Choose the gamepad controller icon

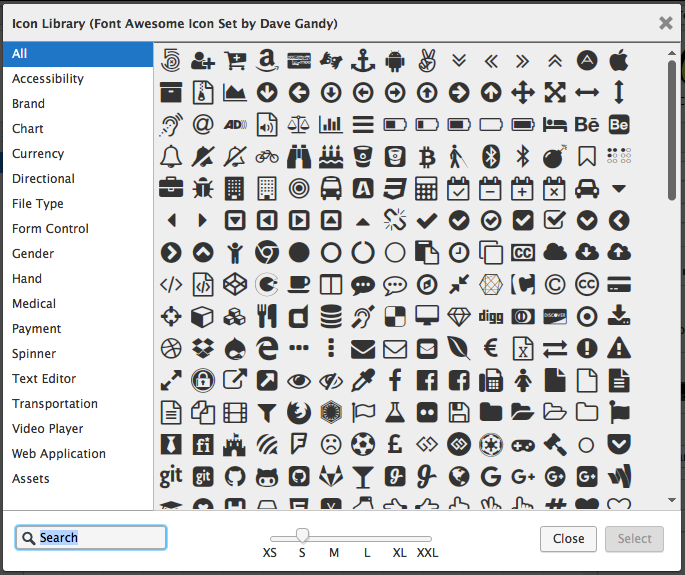[523, 444]
